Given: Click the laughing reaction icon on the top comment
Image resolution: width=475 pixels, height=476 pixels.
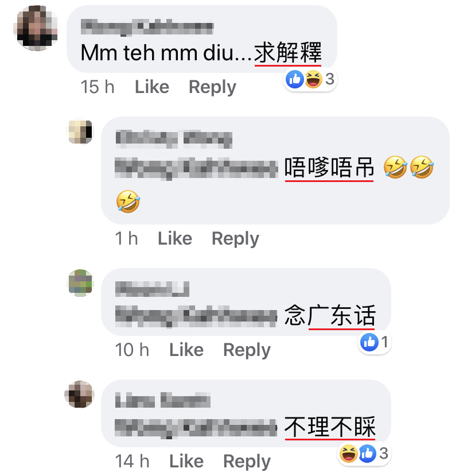Looking at the screenshot, I should (313, 79).
